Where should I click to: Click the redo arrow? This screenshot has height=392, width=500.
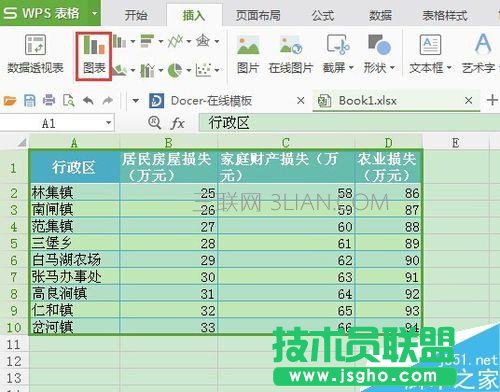(x=107, y=100)
